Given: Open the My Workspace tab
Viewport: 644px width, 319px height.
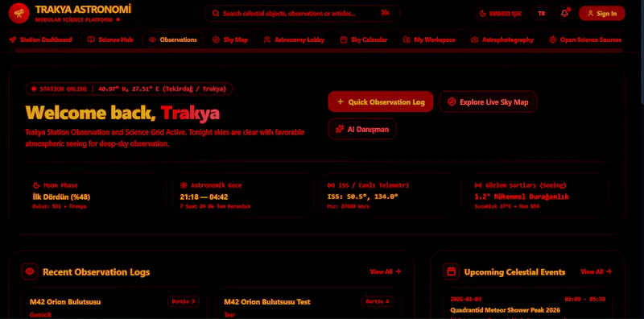Looking at the screenshot, I should (429, 40).
